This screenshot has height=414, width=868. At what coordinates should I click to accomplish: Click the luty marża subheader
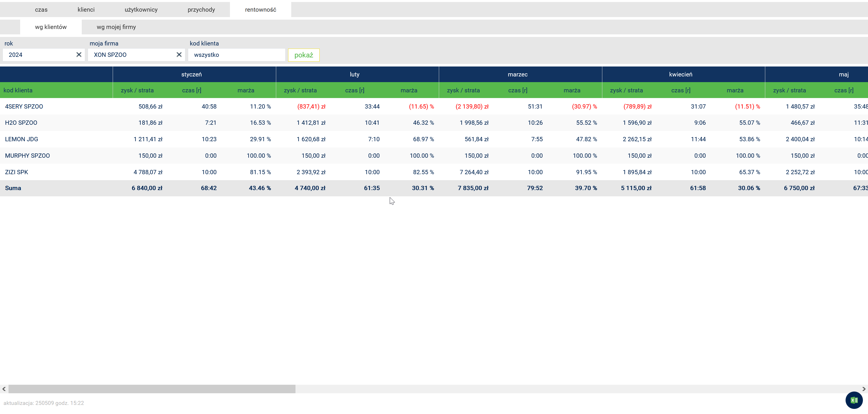[x=409, y=90]
